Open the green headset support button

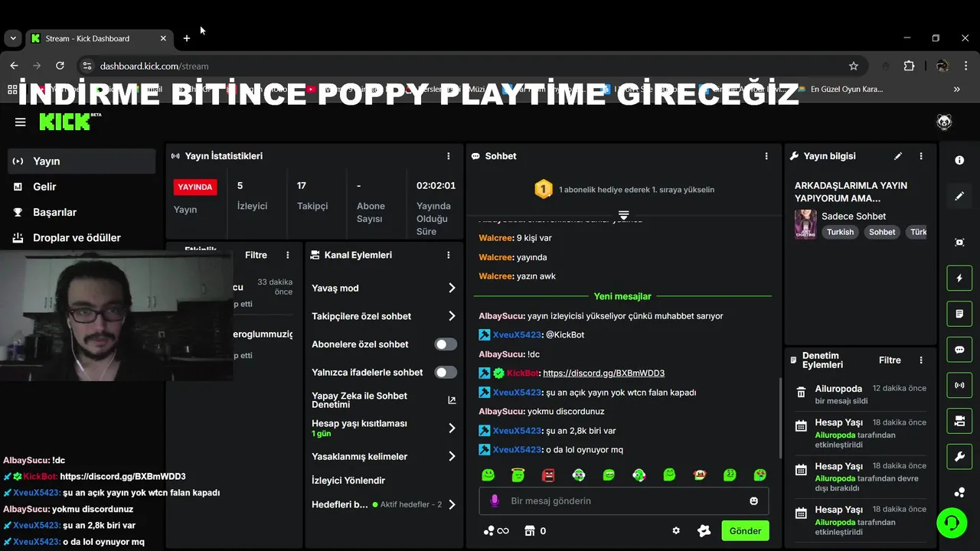(x=952, y=523)
